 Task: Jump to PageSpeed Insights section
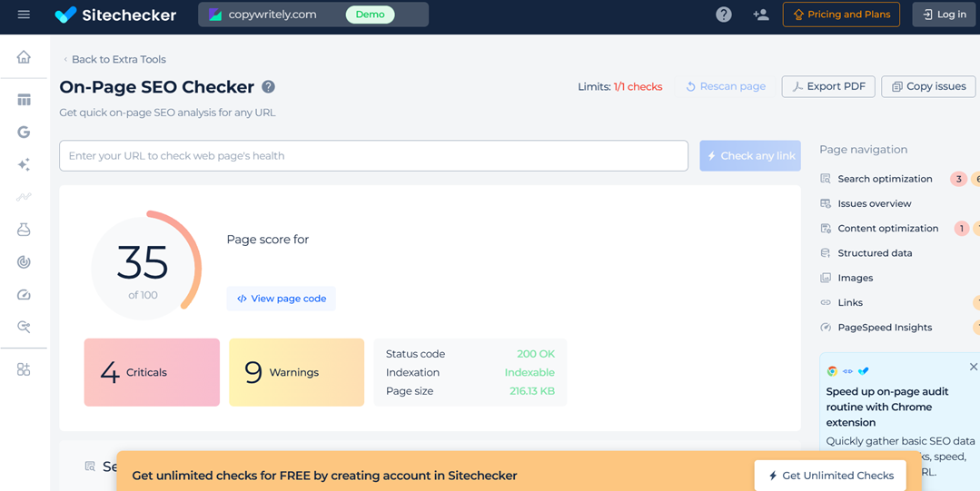[885, 328]
